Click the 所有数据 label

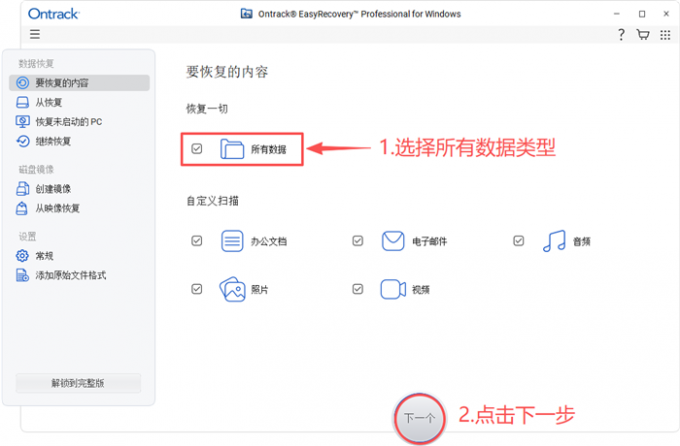[268, 150]
